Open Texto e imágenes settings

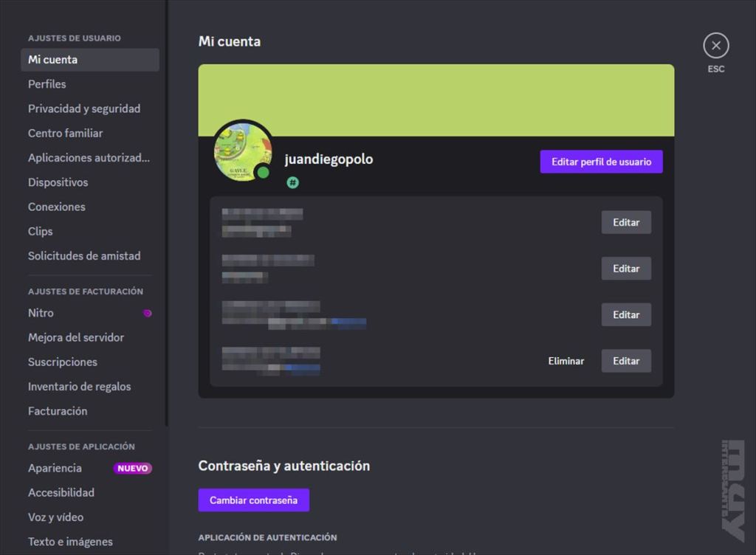click(x=90, y=542)
